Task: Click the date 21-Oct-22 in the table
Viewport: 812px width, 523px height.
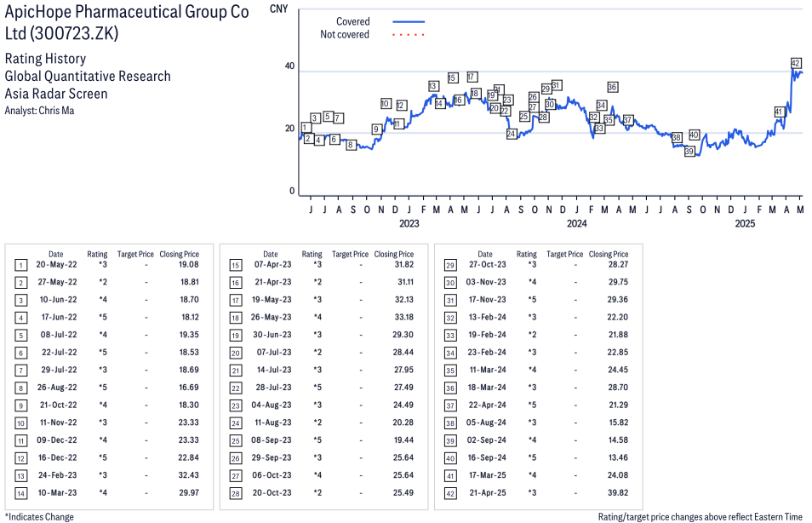Action: tap(59, 405)
